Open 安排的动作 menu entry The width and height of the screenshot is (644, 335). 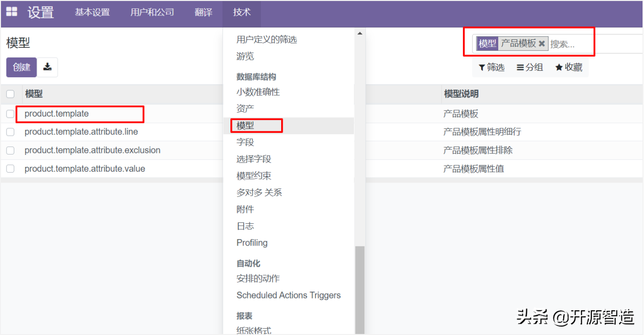258,278
